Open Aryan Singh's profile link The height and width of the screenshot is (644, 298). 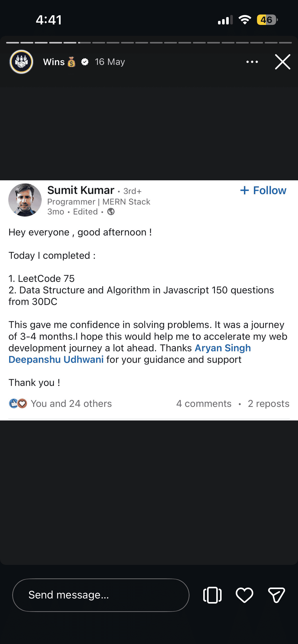(223, 348)
